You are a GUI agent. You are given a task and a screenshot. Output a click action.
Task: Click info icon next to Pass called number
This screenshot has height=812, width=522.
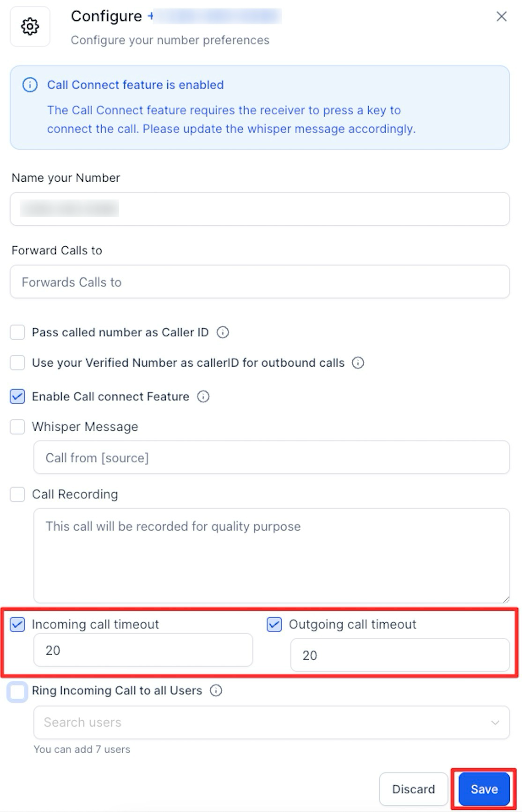(x=223, y=332)
